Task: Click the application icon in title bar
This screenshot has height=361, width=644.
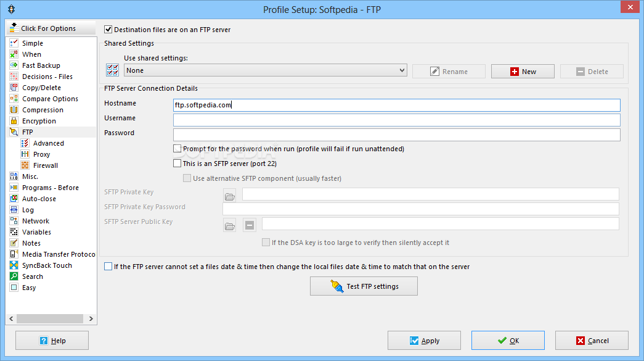Action: pyautogui.click(x=12, y=9)
